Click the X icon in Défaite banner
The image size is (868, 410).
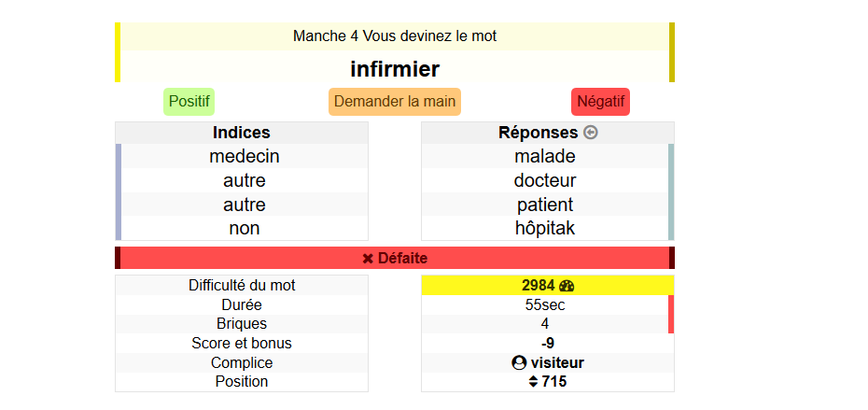(x=368, y=258)
